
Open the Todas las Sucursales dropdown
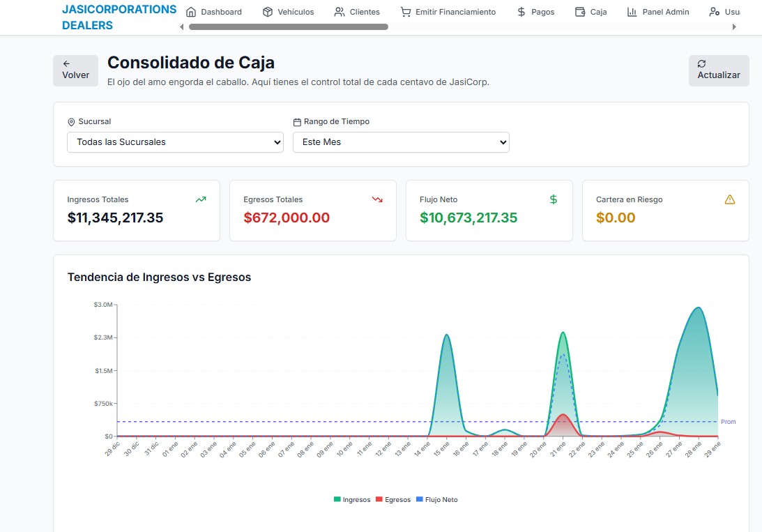point(174,142)
